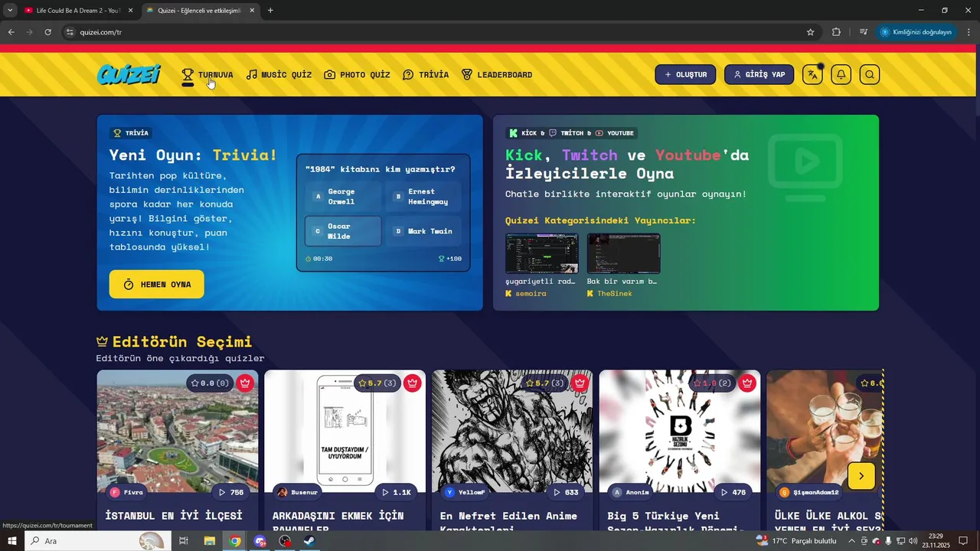Open the media controls icon in Chrome toolbar
Viewport: 980px width, 551px height.
[x=864, y=32]
